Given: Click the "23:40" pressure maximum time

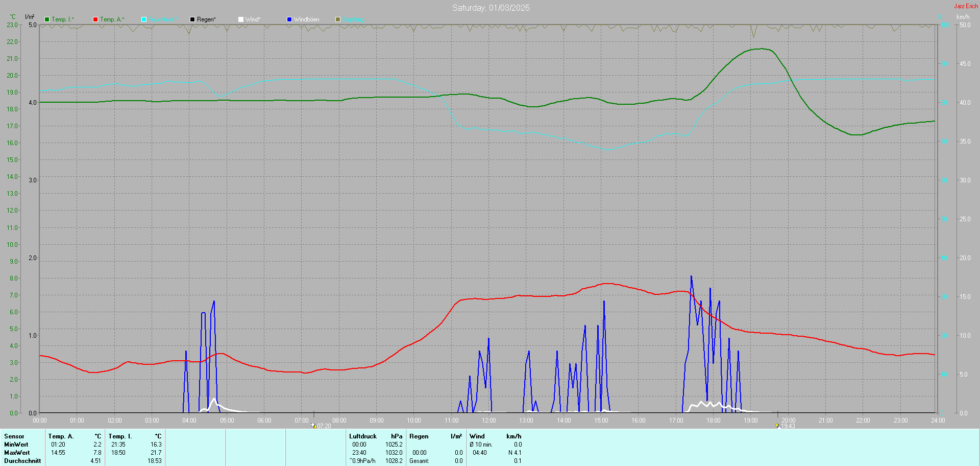Looking at the screenshot, I should [x=359, y=453].
